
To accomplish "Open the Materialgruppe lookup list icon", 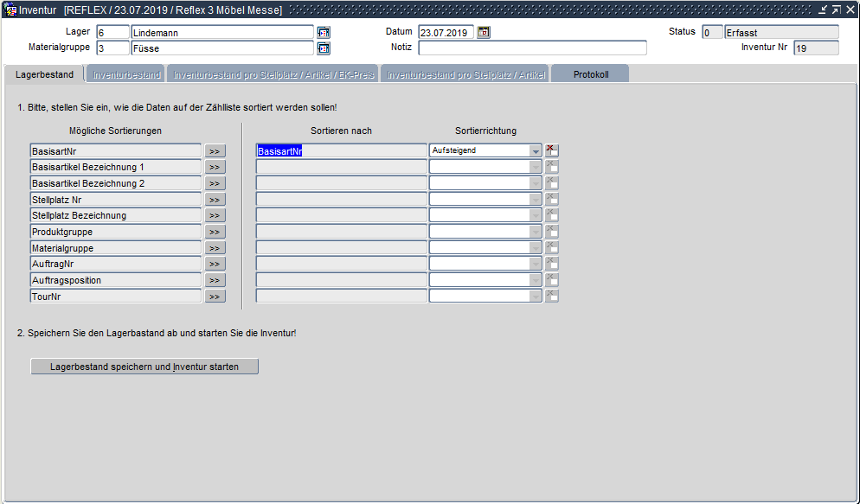I will coord(324,48).
